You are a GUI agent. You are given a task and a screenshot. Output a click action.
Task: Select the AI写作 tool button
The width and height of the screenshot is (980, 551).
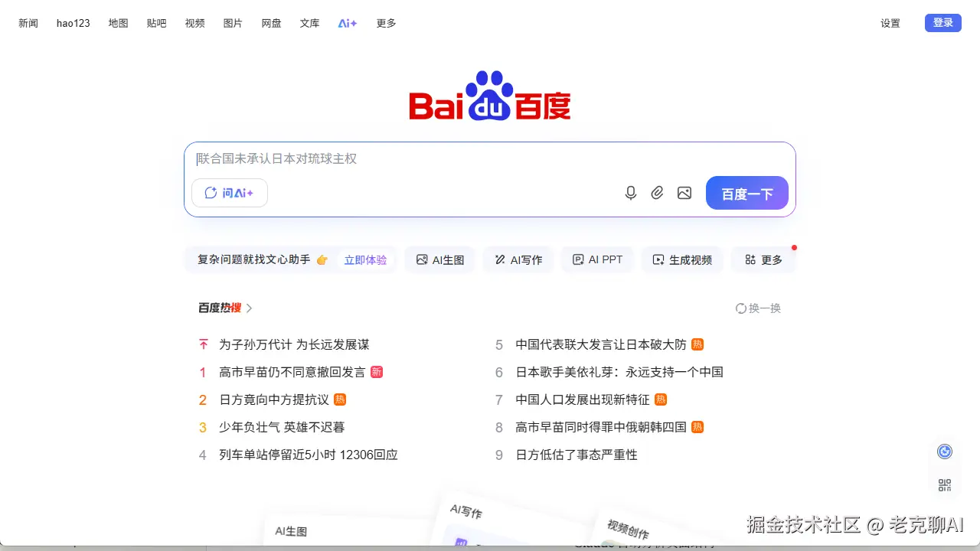518,260
